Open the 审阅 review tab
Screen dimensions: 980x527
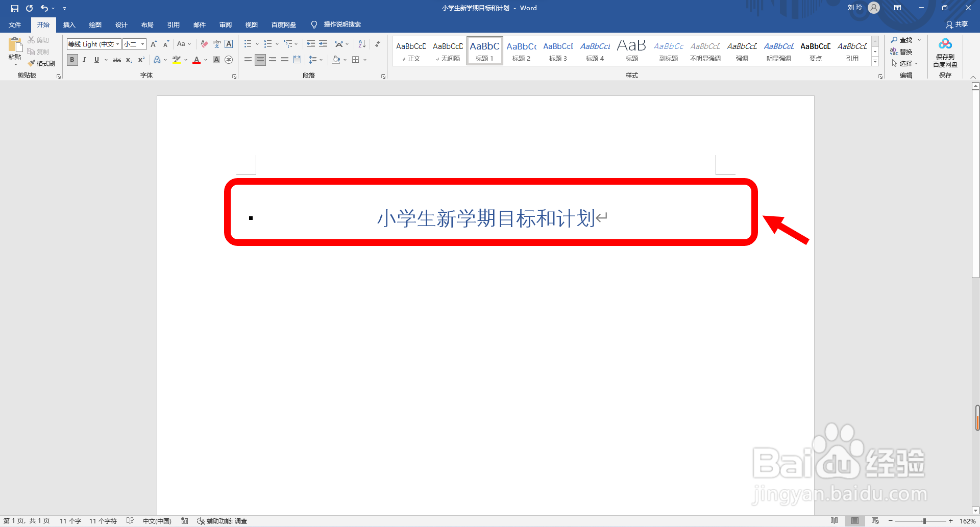[225, 24]
